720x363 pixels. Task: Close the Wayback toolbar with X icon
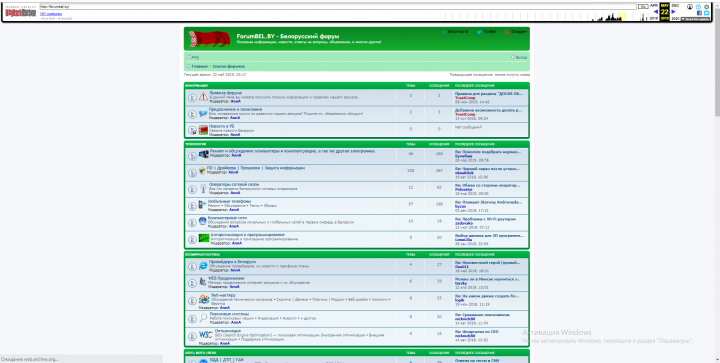coord(707,7)
